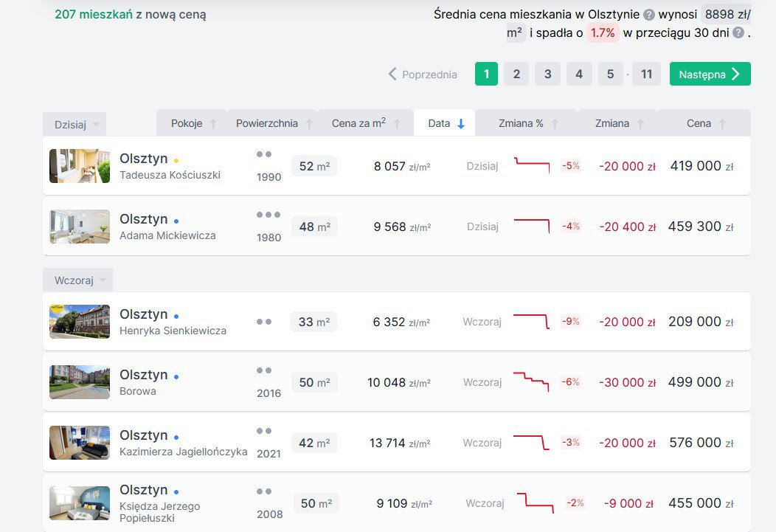
Task: Click the yellow dot beside Olsztyn Tadeusza Kościuszki
Action: 176,161
